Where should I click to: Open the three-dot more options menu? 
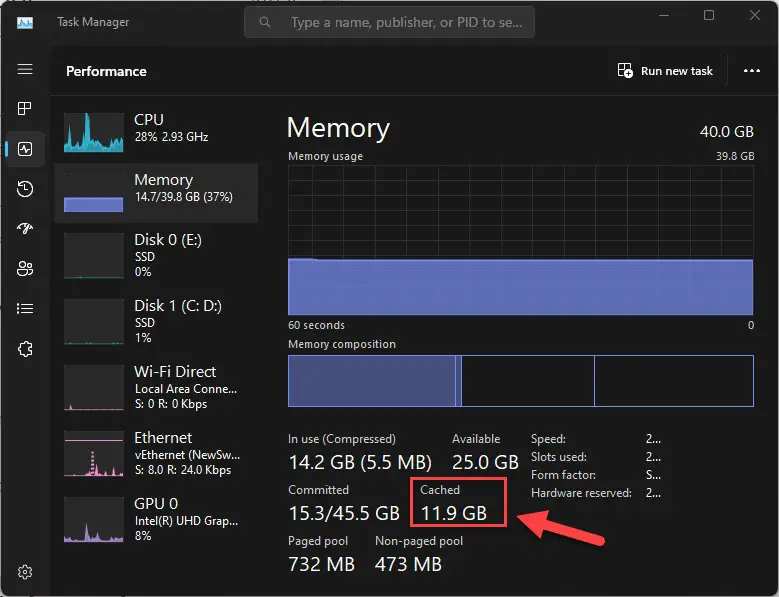tap(751, 71)
